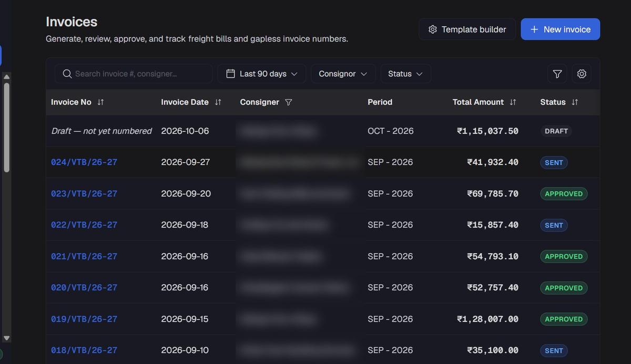The image size is (631, 364).
Task: Create a New invoice
Action: pyautogui.click(x=560, y=29)
